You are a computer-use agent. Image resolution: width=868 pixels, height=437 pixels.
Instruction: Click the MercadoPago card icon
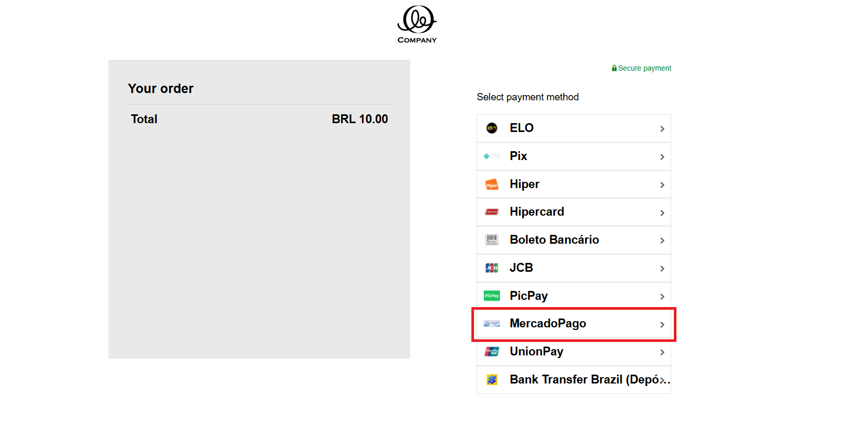[x=492, y=323]
